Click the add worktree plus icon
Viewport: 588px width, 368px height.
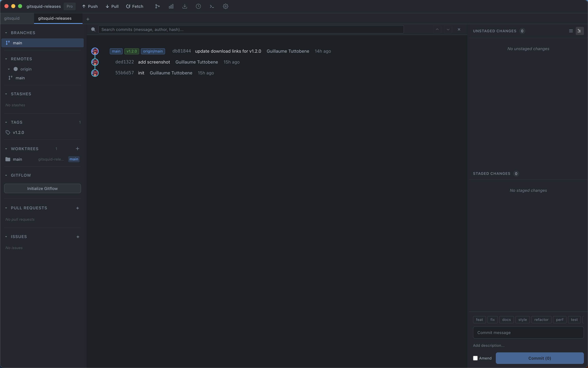click(77, 148)
